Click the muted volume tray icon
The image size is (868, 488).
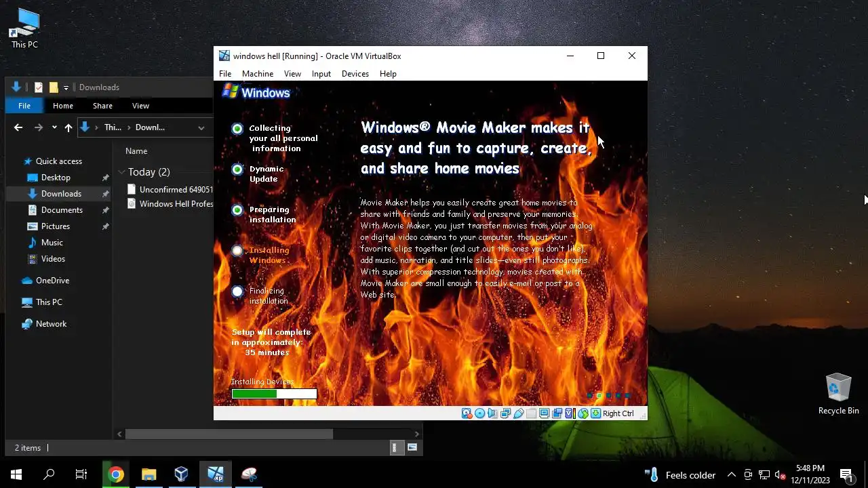tap(781, 474)
